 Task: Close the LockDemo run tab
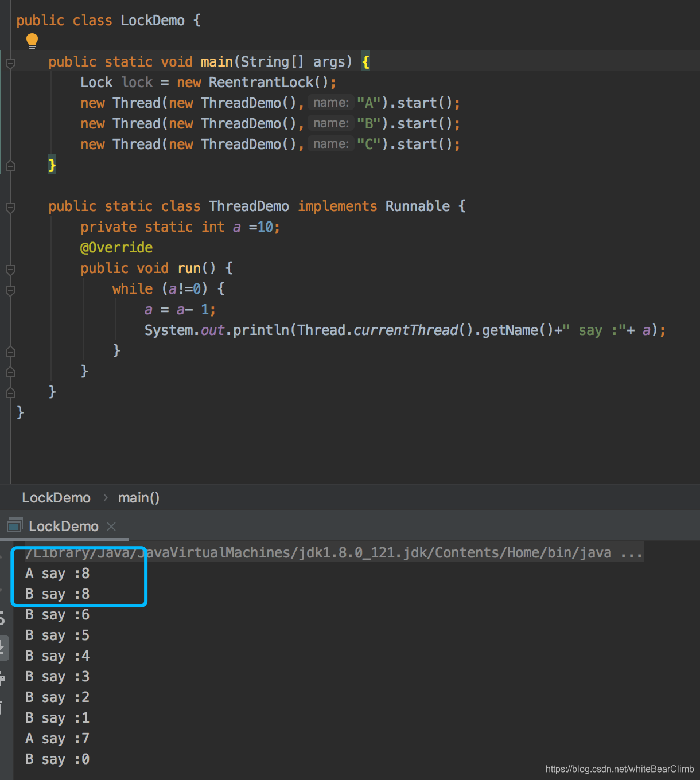coord(111,526)
